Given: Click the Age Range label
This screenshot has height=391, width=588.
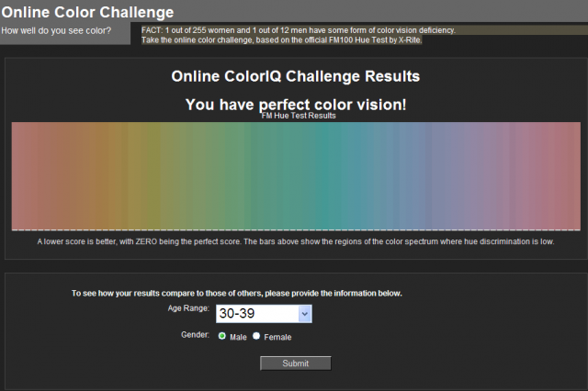Looking at the screenshot, I should [x=188, y=308].
